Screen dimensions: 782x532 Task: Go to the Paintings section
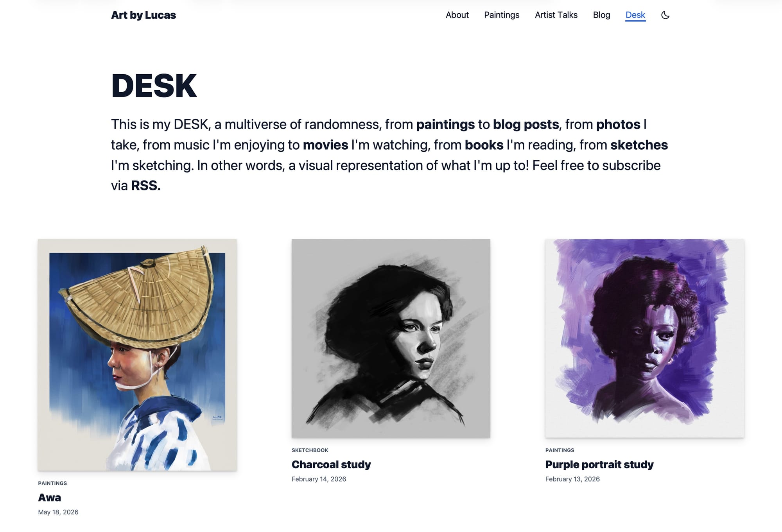point(502,15)
